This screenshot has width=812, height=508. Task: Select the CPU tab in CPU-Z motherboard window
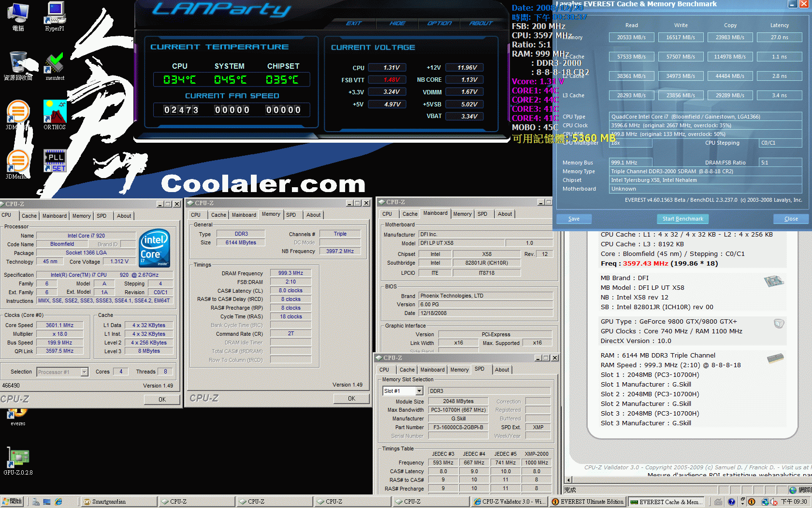point(387,214)
